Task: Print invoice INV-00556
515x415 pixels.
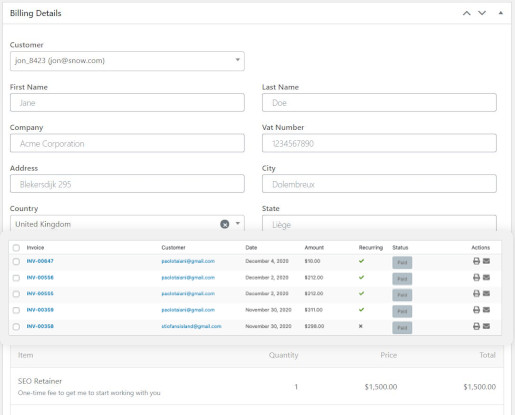Action: (476, 277)
